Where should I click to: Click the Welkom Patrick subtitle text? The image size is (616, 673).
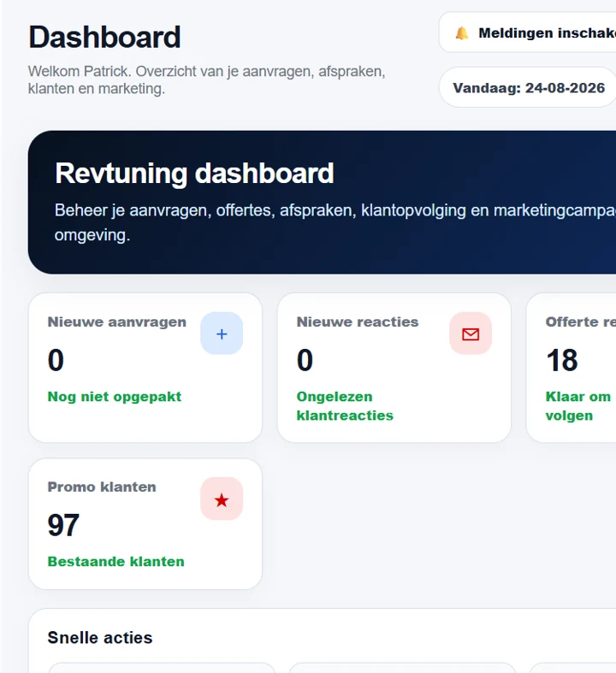coord(206,80)
